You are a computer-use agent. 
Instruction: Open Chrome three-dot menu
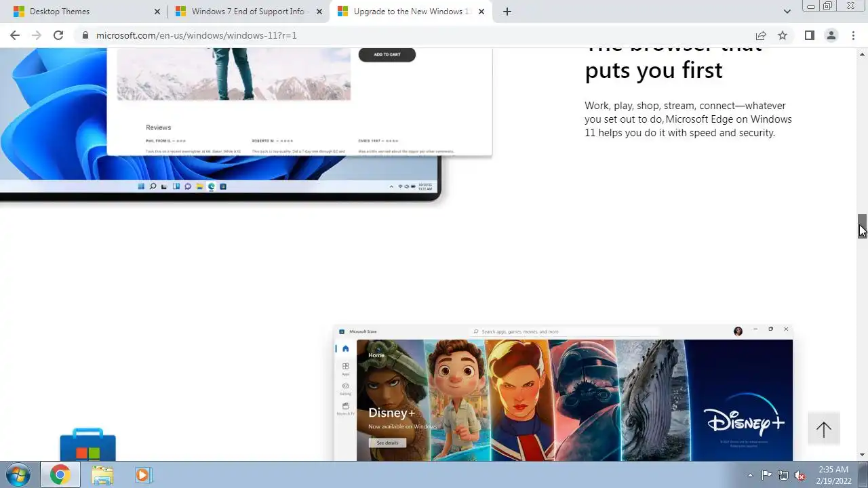click(853, 35)
